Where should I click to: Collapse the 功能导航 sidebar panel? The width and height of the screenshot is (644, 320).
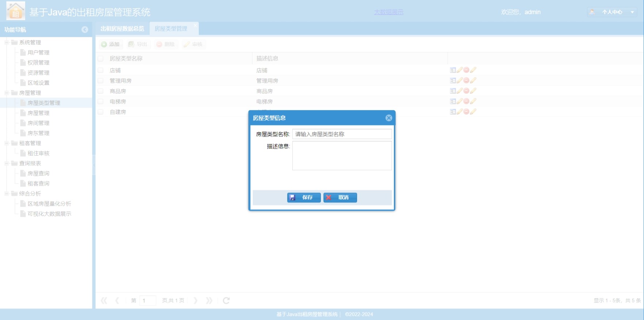[85, 30]
